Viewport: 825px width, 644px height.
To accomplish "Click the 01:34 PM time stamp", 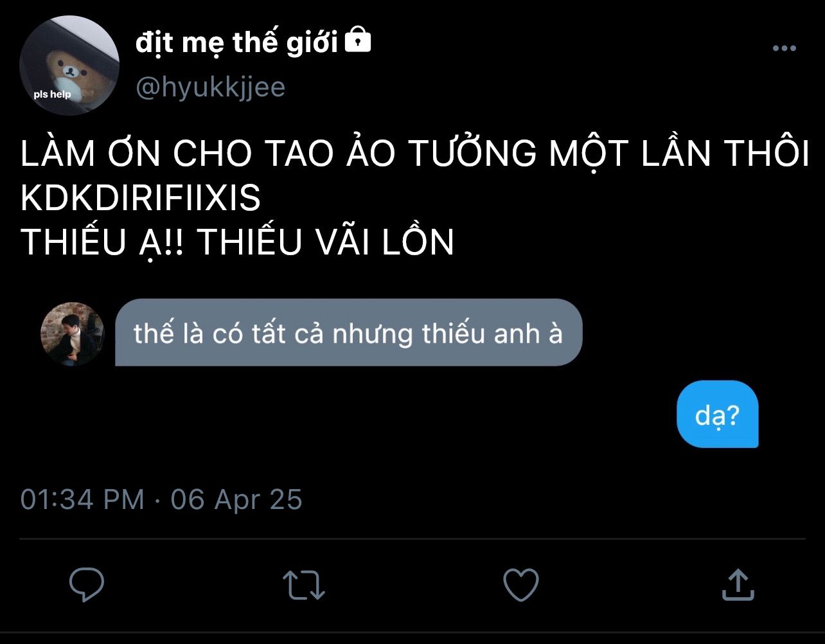I will [82, 499].
